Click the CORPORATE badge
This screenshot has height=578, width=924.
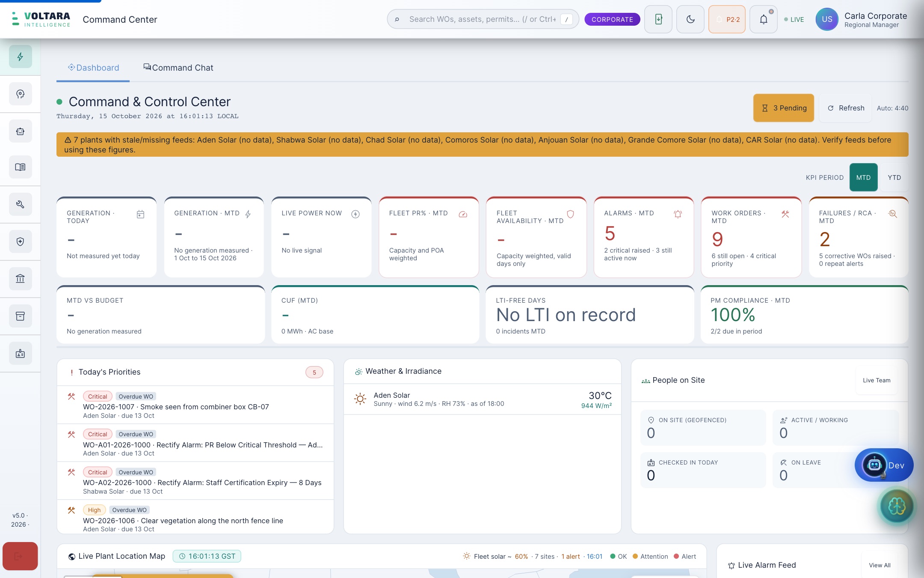612,19
